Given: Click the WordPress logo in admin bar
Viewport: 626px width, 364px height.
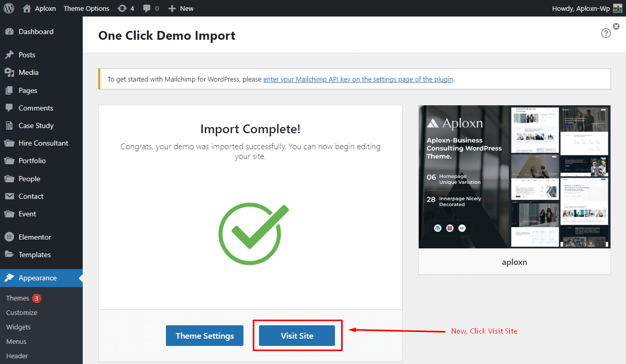Looking at the screenshot, I should coord(9,8).
